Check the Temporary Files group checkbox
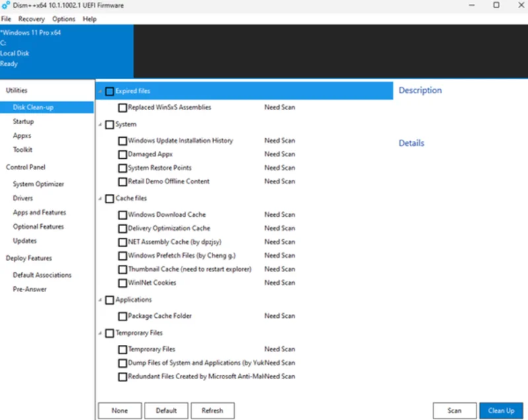 pos(110,333)
